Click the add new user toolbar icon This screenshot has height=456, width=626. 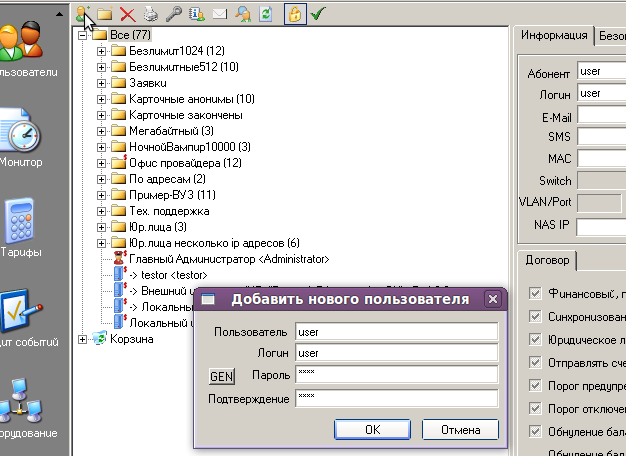click(x=83, y=14)
